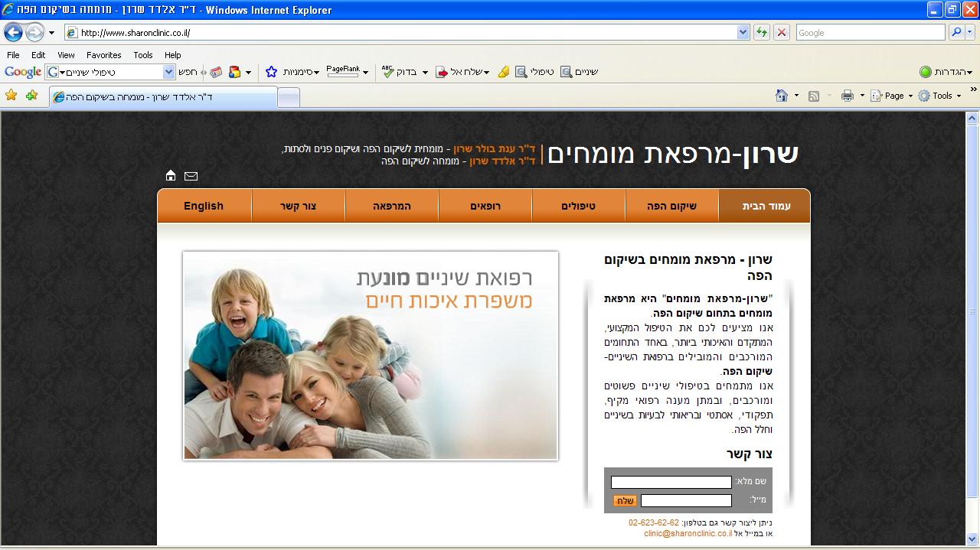Image resolution: width=980 pixels, height=550 pixels.
Task: Click the Print toolbar icon
Action: [847, 96]
